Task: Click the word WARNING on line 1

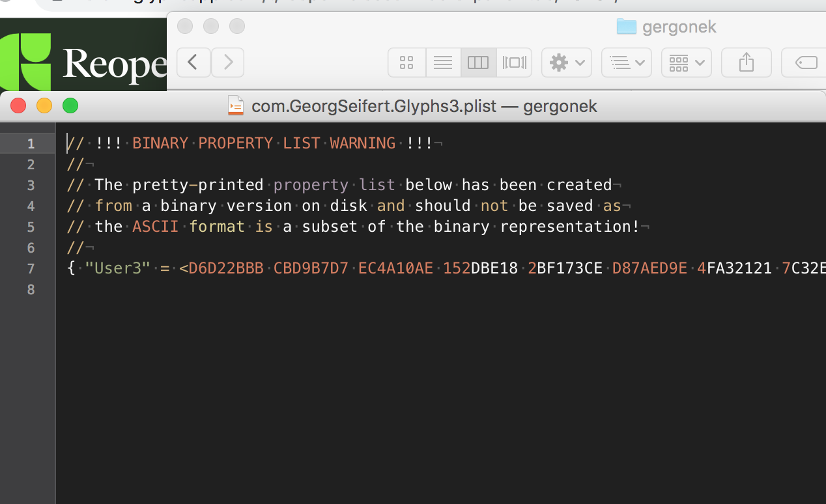Action: click(362, 143)
